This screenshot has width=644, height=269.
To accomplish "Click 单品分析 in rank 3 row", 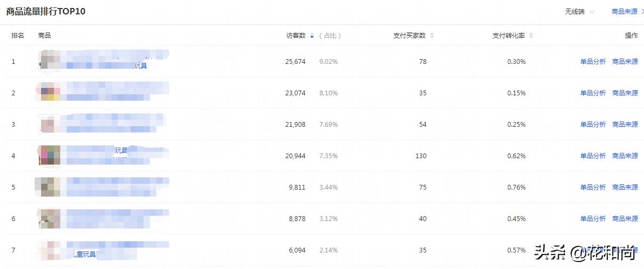I will point(593,125).
